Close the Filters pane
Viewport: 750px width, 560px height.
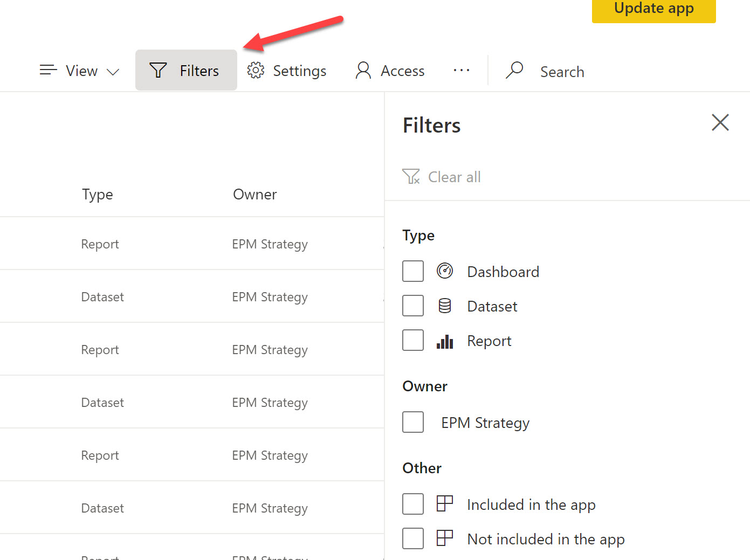click(720, 122)
